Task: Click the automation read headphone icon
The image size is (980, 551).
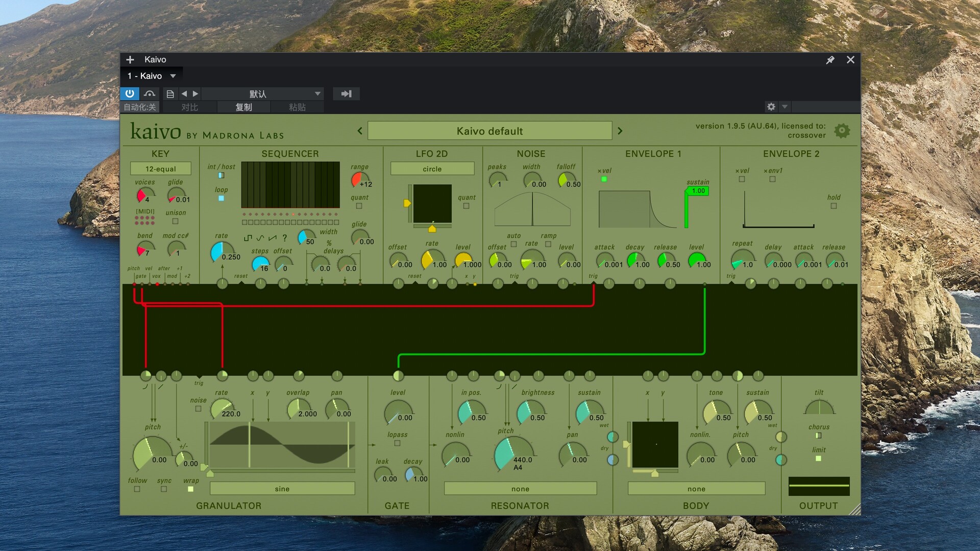Action: [x=150, y=94]
